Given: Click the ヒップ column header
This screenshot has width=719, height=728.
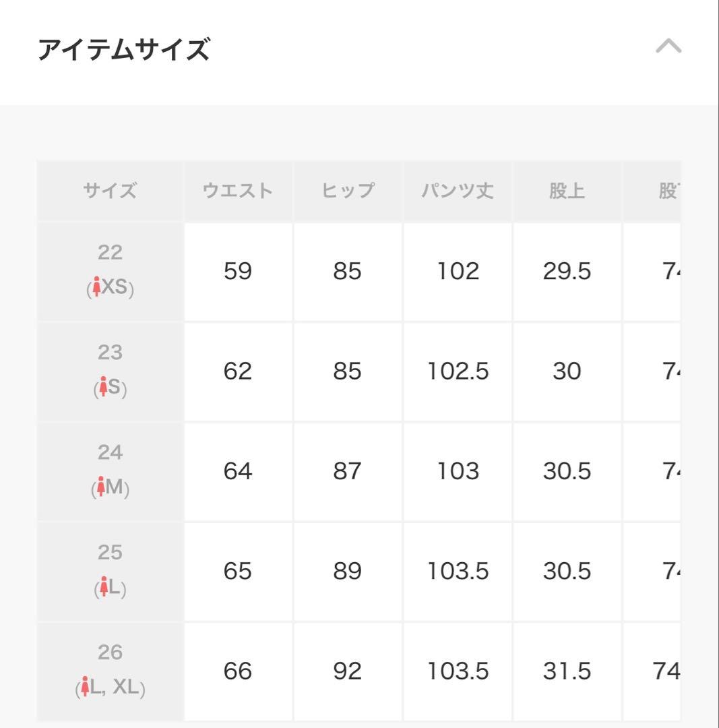Looking at the screenshot, I should click(x=348, y=190).
